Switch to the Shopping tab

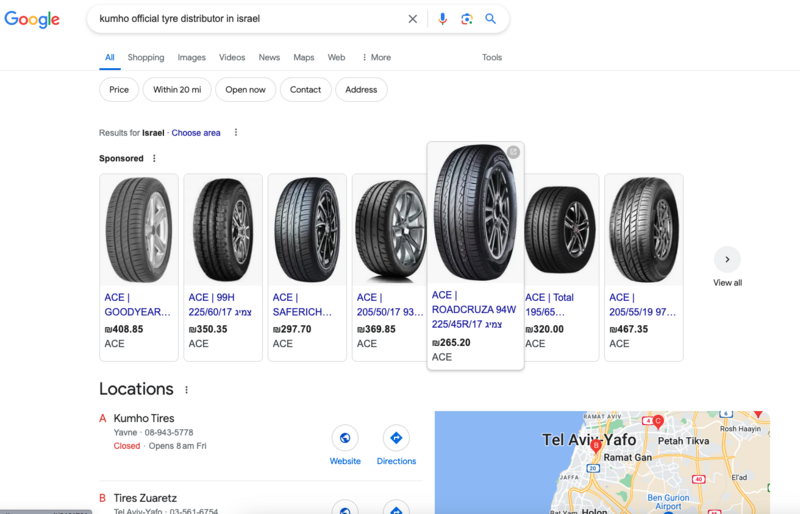[146, 58]
